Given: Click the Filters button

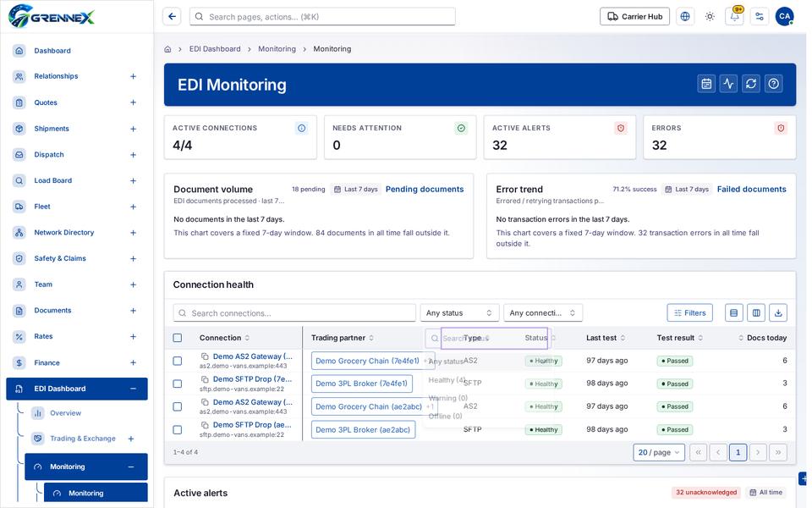Looking at the screenshot, I should tap(690, 313).
